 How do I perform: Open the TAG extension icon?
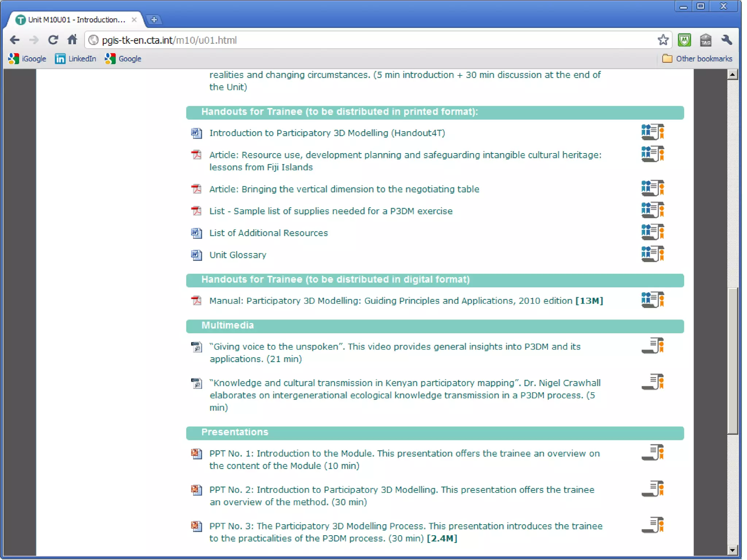(705, 40)
